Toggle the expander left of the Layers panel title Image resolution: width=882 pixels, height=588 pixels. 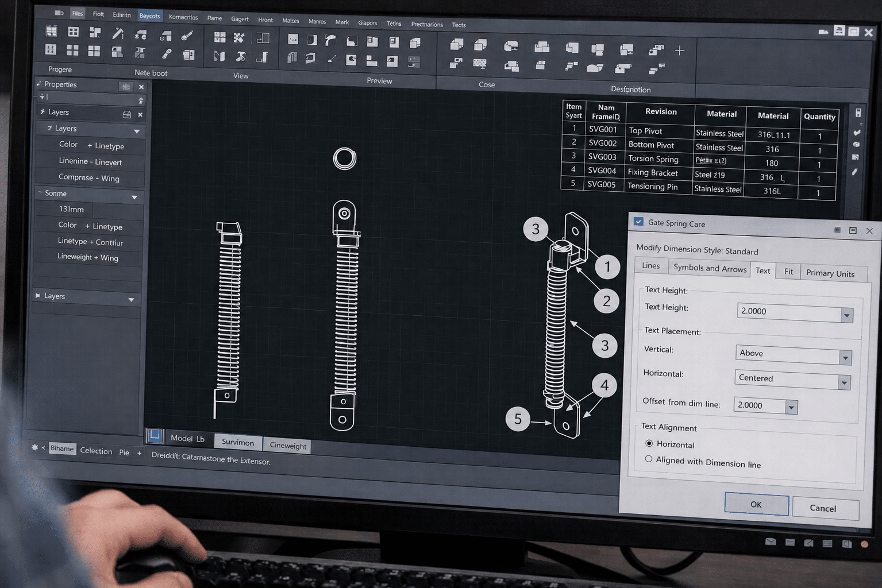coord(43,111)
